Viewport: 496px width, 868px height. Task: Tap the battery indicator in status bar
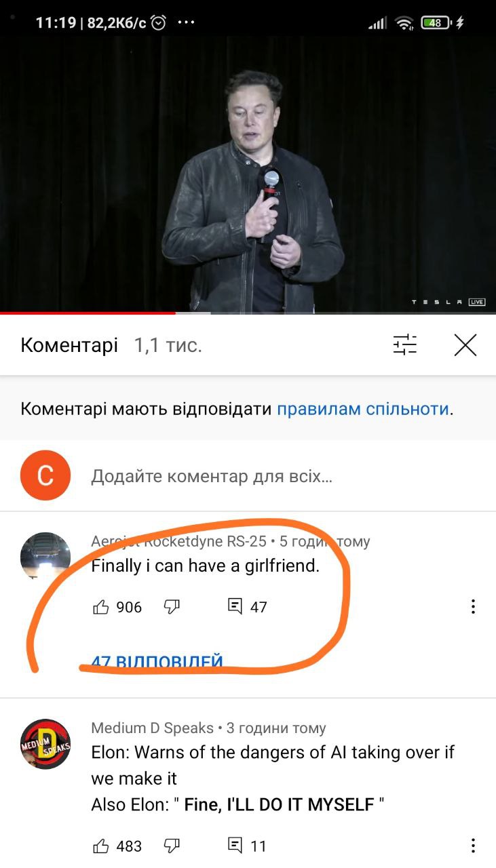point(436,23)
